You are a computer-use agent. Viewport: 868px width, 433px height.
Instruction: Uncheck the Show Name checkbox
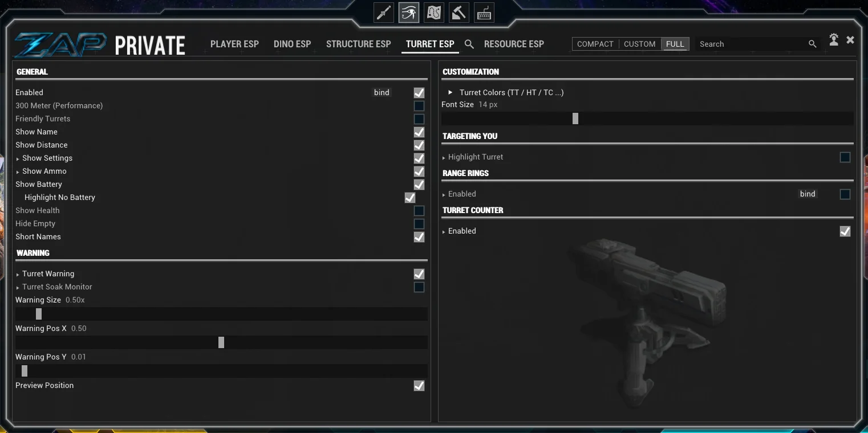tap(419, 132)
